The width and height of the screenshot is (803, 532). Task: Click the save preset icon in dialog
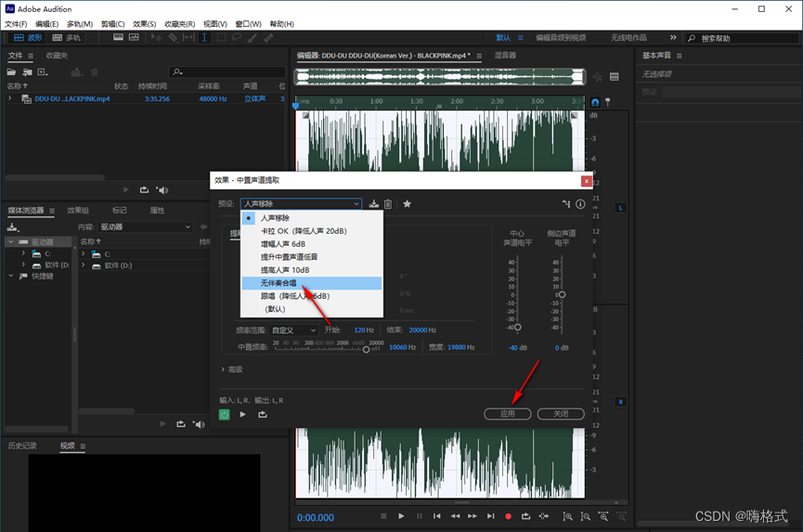374,203
